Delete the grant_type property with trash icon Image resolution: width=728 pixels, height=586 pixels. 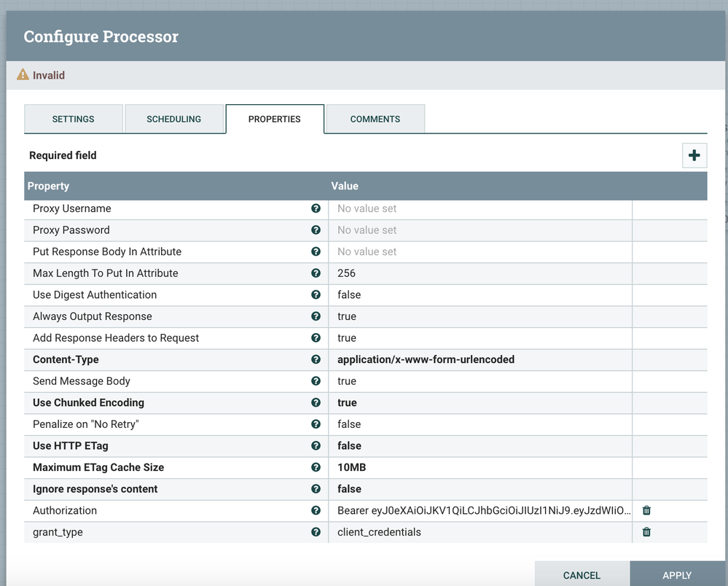pyautogui.click(x=646, y=532)
